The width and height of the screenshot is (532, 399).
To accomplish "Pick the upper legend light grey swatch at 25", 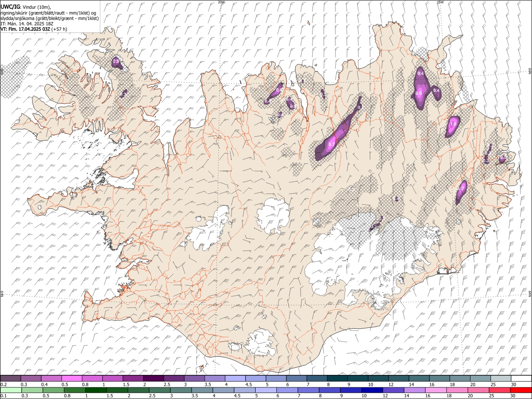I will click(501, 379).
